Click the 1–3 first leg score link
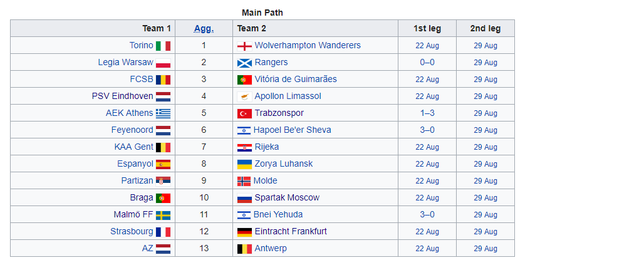This screenshot has height=270, width=644. 427,113
